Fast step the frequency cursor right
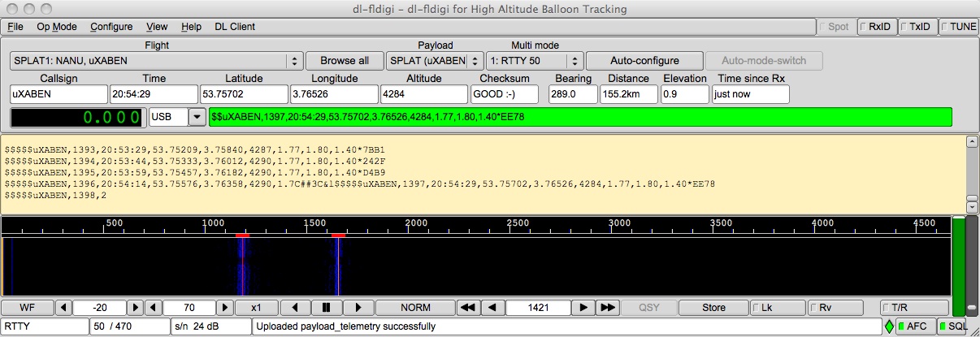Image resolution: width=980 pixels, height=337 pixels. 608,308
